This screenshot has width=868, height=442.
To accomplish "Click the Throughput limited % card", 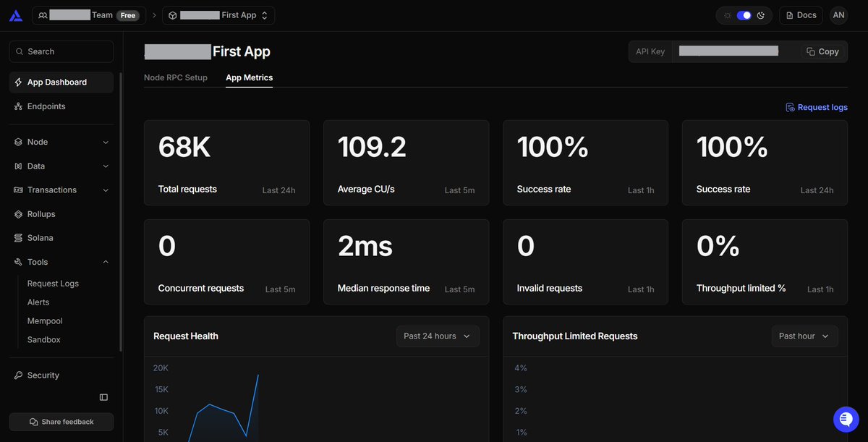I will [x=765, y=263].
